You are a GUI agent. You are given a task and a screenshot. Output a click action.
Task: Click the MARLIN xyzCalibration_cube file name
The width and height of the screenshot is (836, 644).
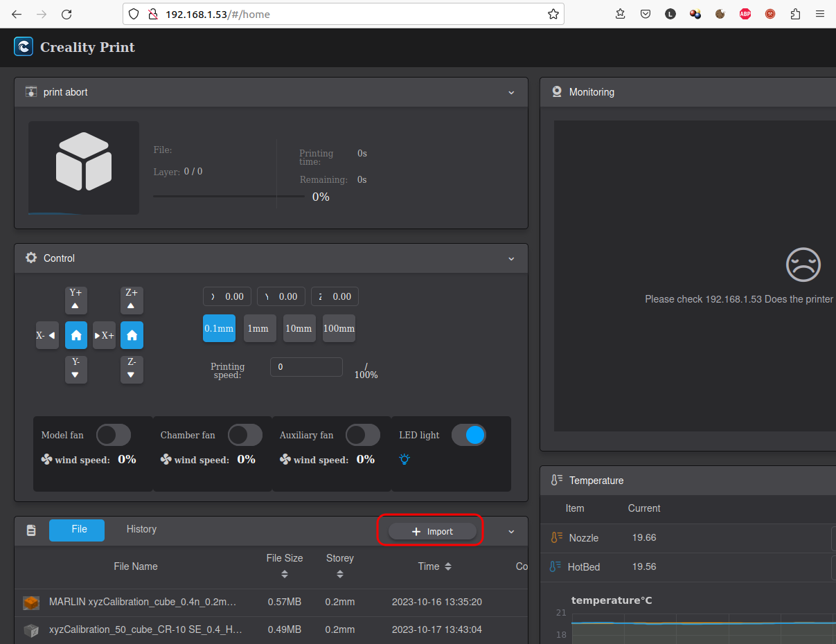point(143,602)
